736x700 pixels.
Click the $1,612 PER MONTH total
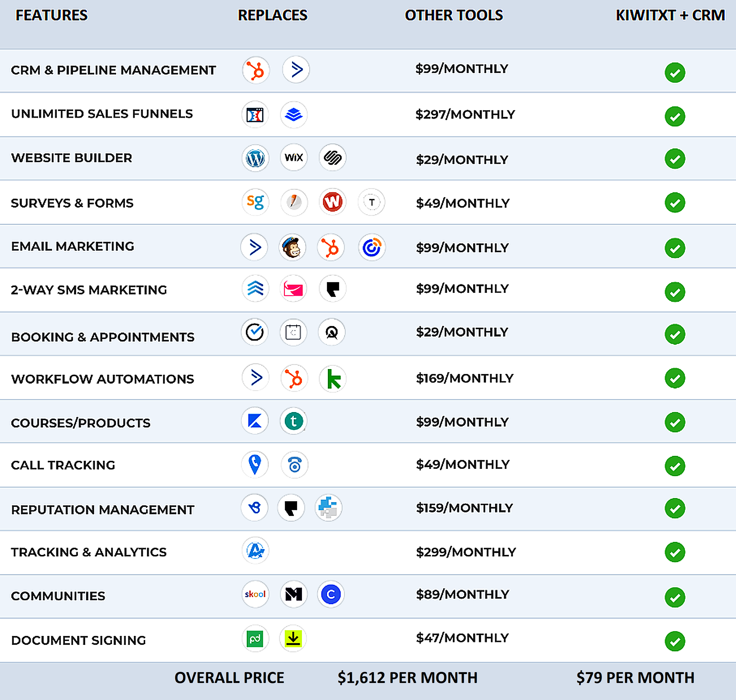coord(407,677)
